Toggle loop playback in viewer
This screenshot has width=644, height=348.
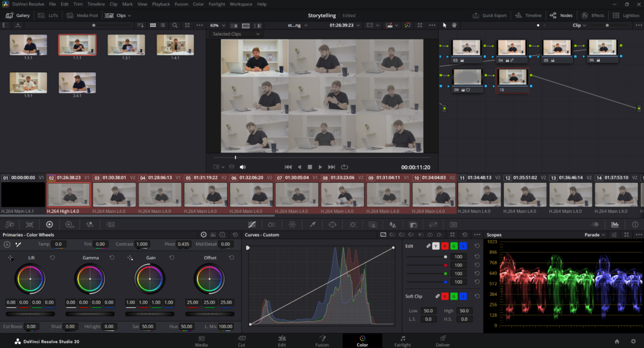(x=344, y=167)
